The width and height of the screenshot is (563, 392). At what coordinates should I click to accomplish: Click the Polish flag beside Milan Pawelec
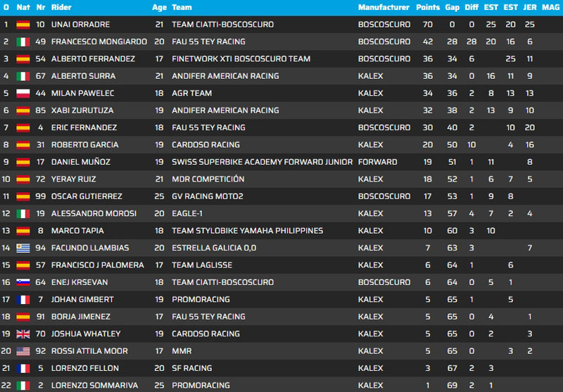[23, 93]
